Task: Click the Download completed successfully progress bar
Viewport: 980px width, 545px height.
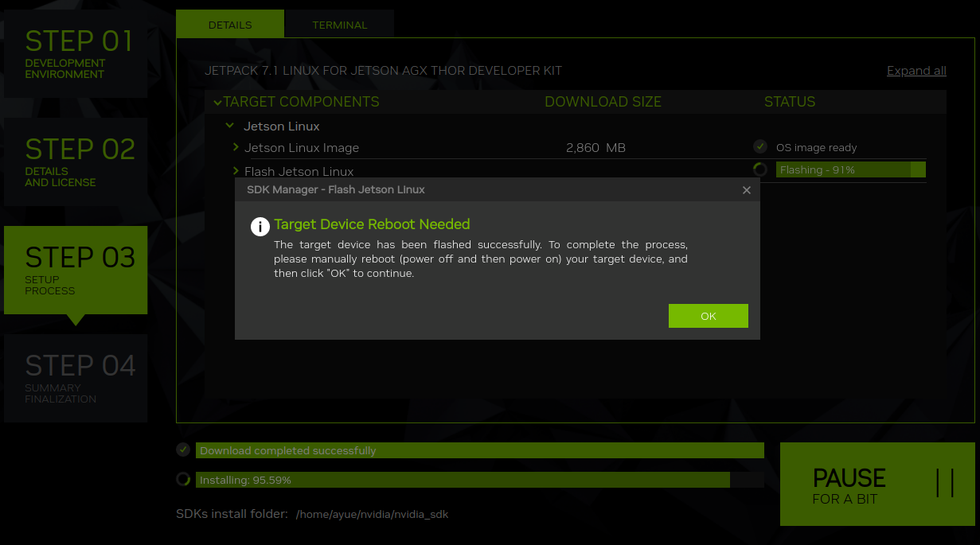Action: (480, 450)
